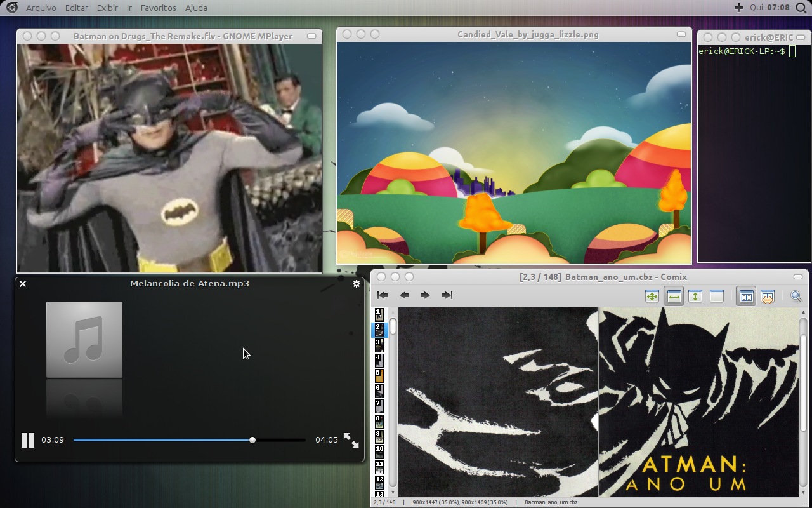The image size is (812, 508).
Task: Click the 'Batman_ano_um.cbz' status bar text
Action: pos(551,502)
